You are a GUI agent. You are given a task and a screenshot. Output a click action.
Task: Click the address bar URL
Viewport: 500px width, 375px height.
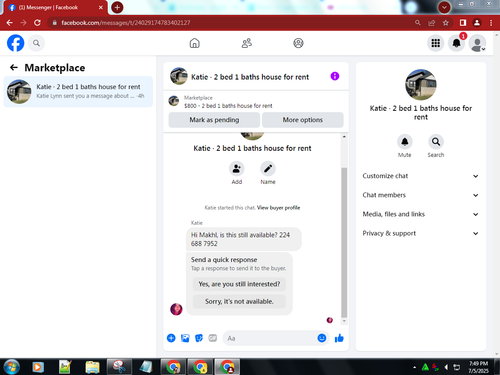[x=126, y=23]
